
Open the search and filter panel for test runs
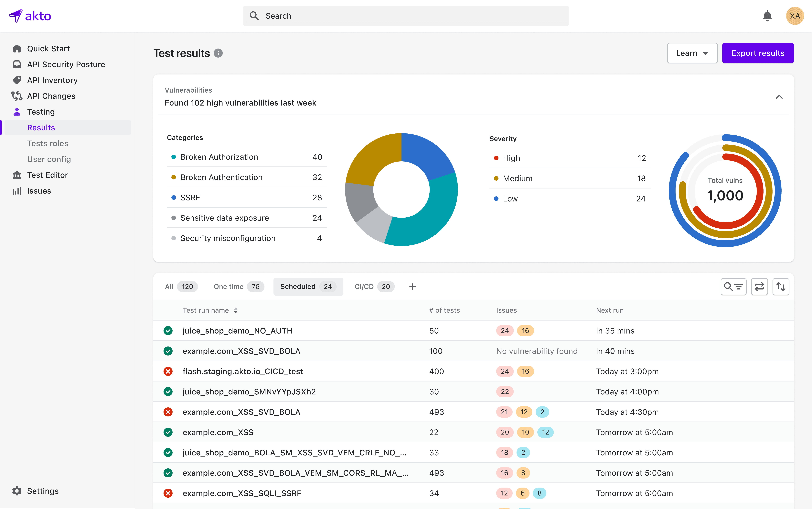733,287
